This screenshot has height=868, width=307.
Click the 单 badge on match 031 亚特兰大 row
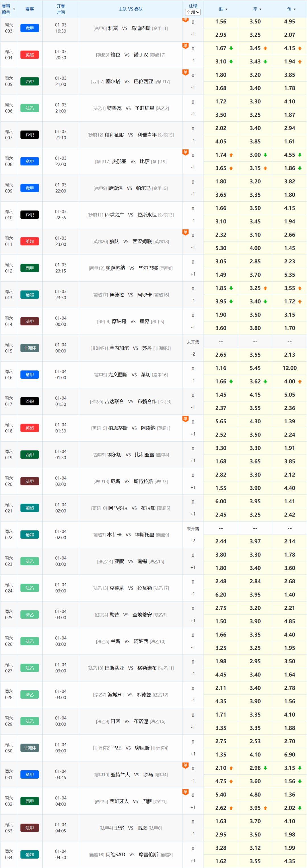click(185, 765)
